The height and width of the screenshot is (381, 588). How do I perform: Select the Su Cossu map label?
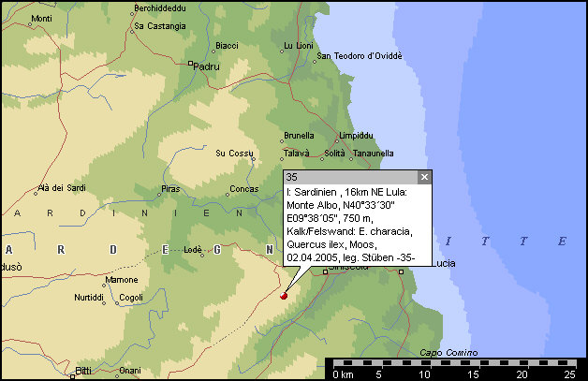tap(234, 154)
